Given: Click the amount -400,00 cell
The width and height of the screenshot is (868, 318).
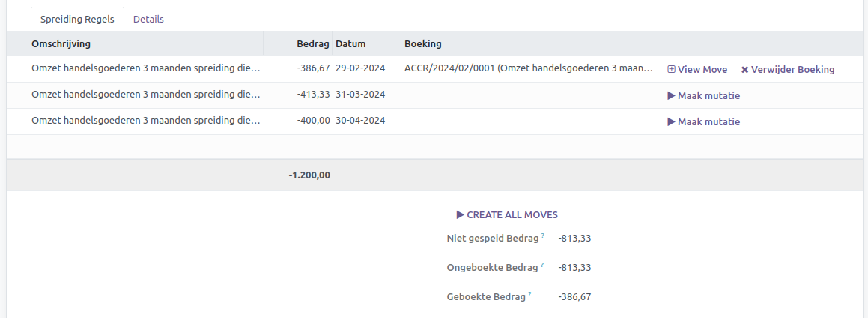Looking at the screenshot, I should click(x=313, y=121).
